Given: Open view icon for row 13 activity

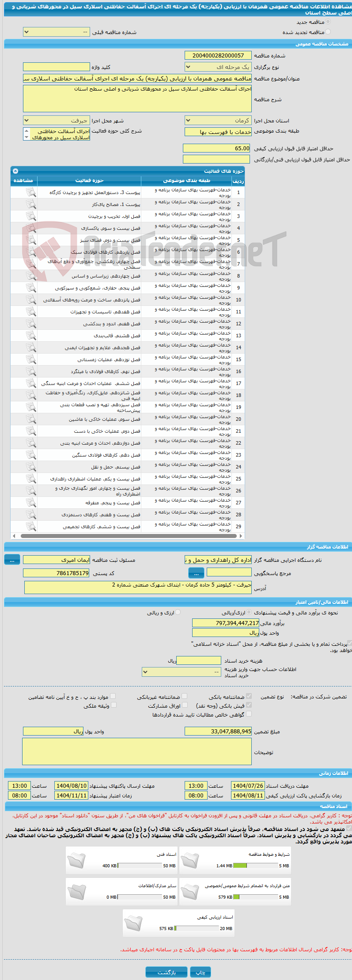Looking at the screenshot, I should 30,336.
